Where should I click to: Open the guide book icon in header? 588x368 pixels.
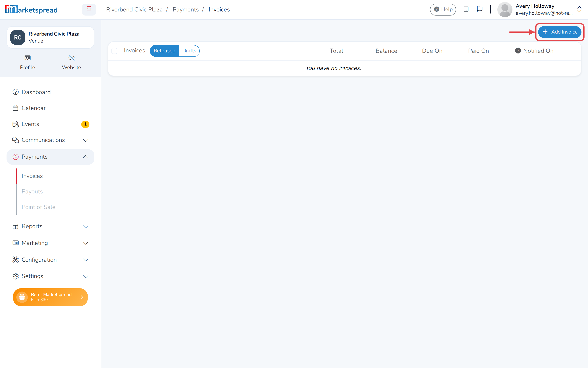(466, 9)
